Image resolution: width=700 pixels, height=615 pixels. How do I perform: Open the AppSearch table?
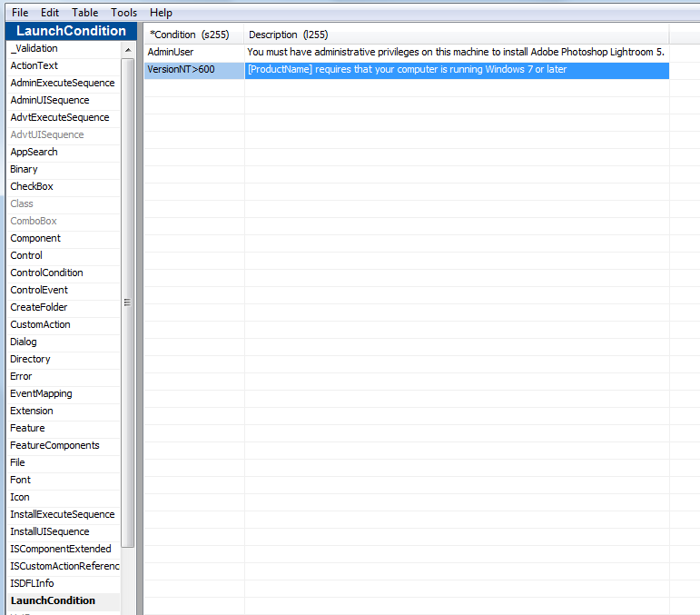point(34,152)
